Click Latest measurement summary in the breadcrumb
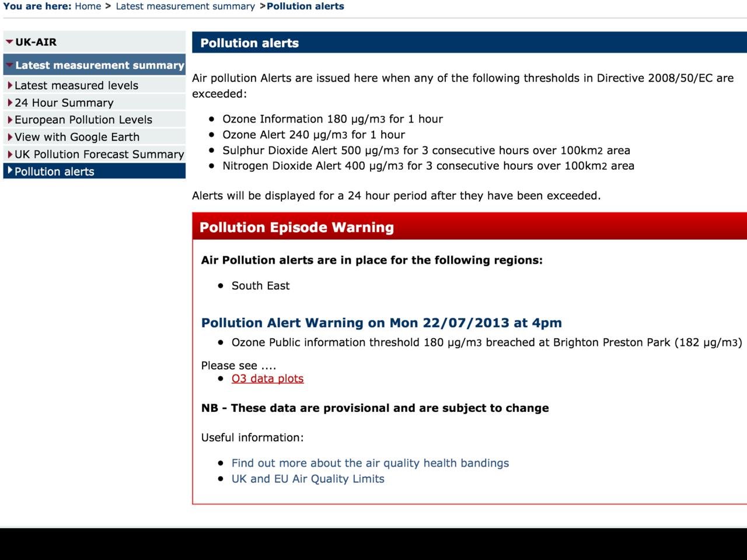The height and width of the screenshot is (560, 747). [185, 6]
